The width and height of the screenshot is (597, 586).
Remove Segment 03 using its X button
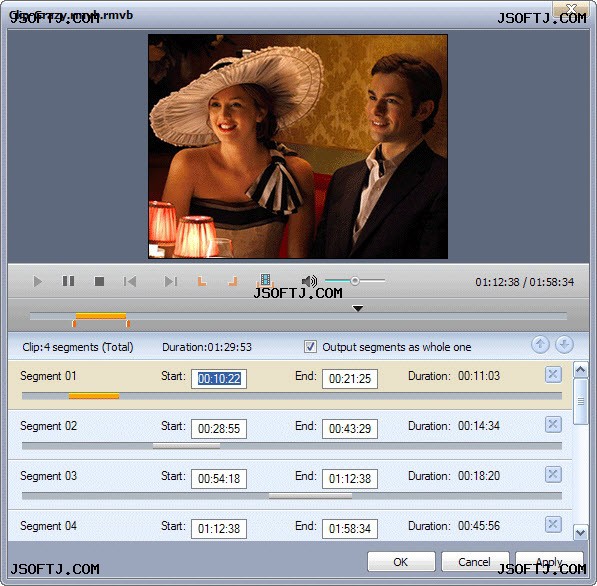pyautogui.click(x=553, y=474)
